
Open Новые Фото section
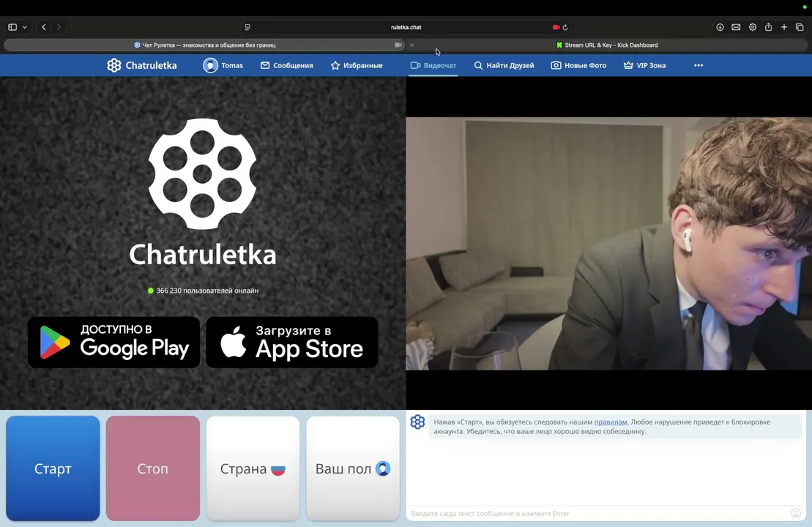(x=578, y=65)
